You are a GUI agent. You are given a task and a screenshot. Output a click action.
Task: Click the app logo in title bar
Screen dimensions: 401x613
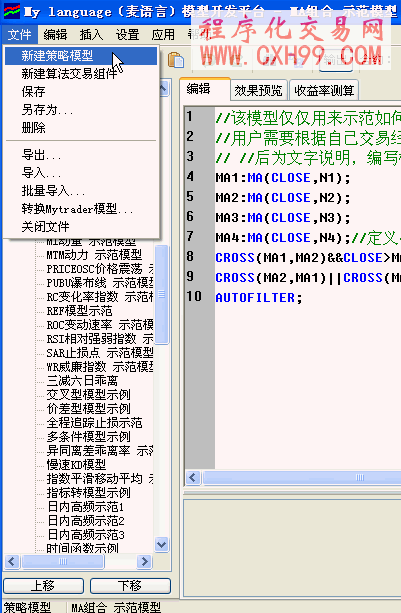11,11
